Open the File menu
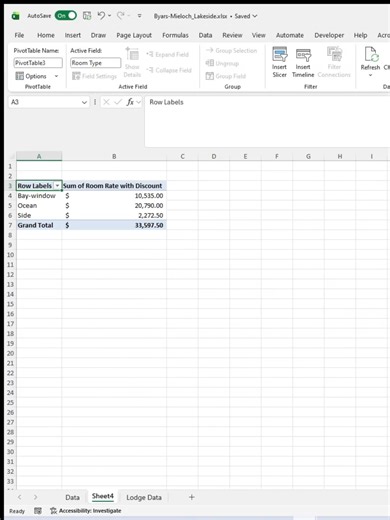The height and width of the screenshot is (520, 390). pos(19,35)
